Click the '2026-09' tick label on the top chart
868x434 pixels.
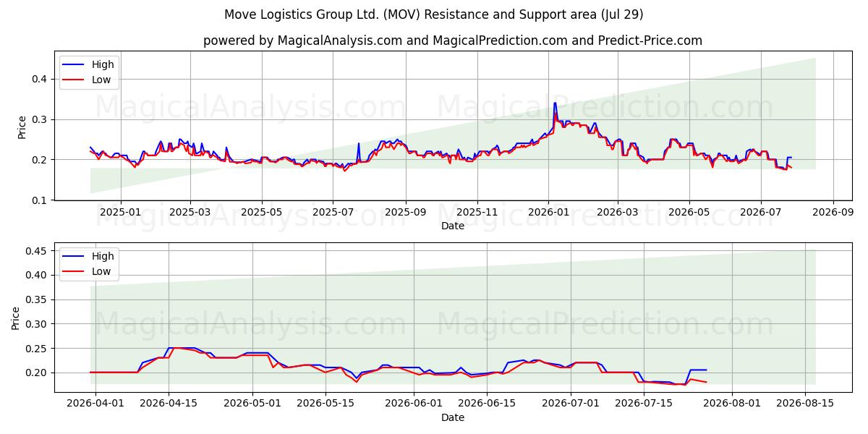click(x=833, y=212)
